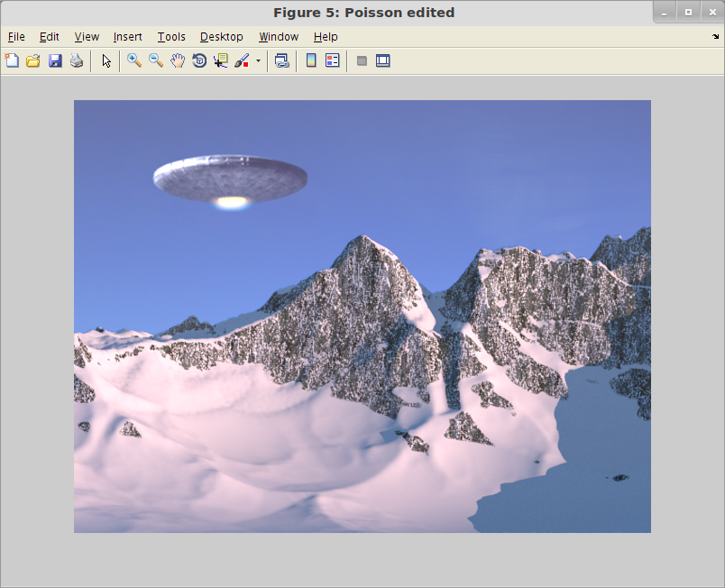Open the Help menu

[326, 37]
